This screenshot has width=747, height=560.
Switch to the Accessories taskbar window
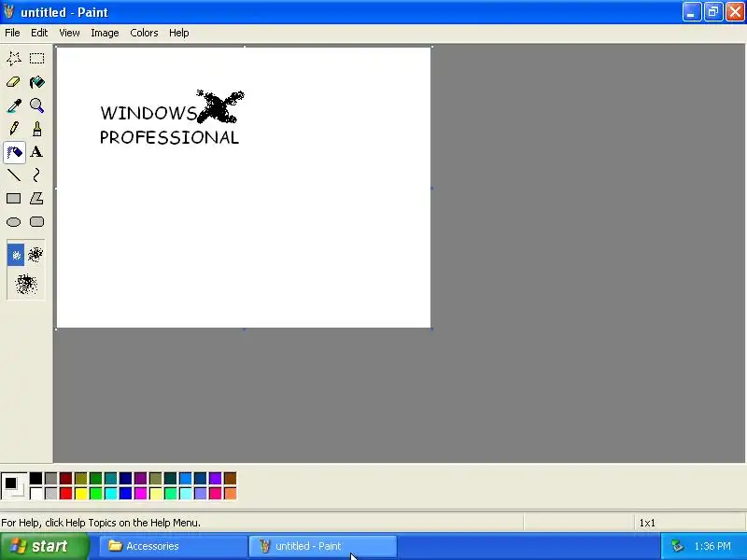pyautogui.click(x=174, y=546)
